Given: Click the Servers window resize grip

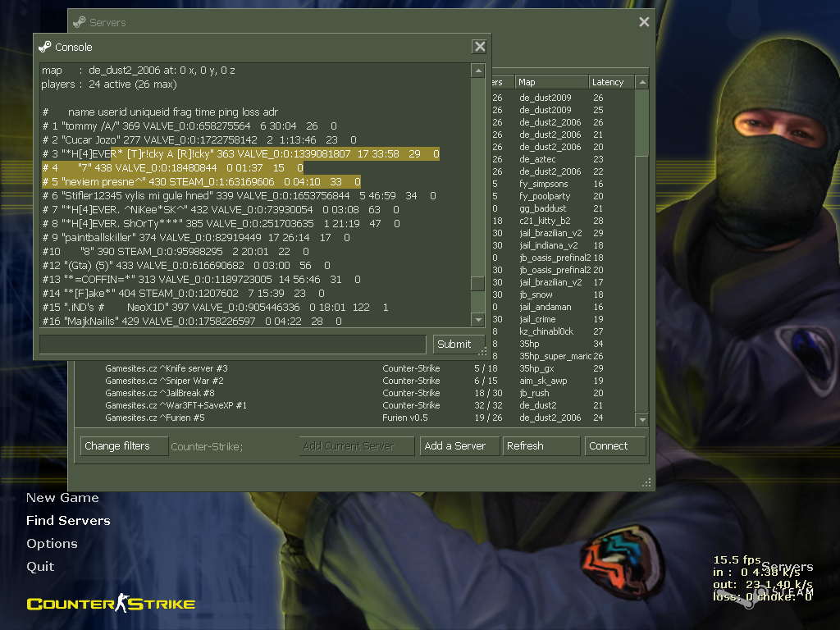Looking at the screenshot, I should click(x=646, y=482).
